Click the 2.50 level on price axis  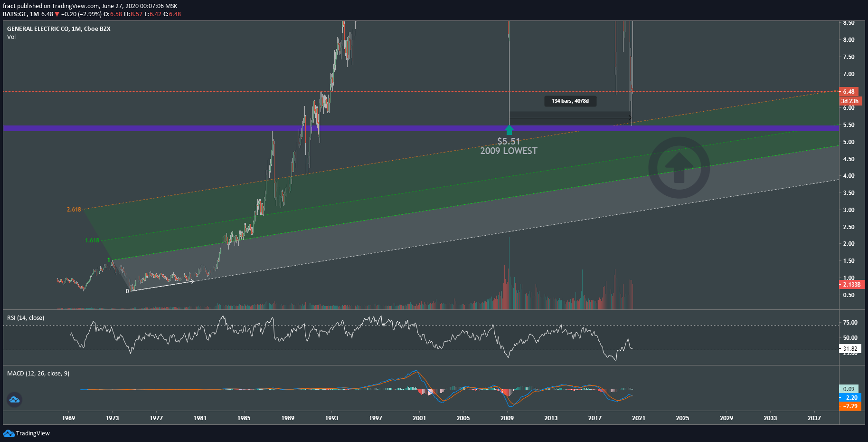pos(849,227)
